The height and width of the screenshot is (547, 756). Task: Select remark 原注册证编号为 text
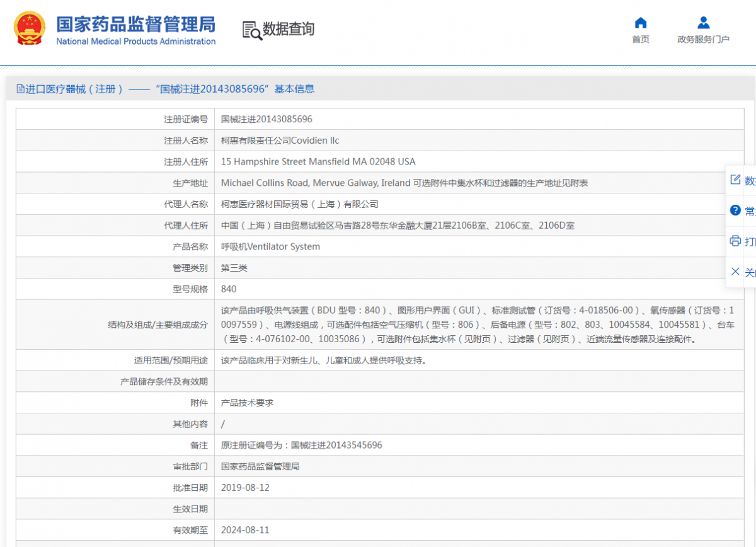point(301,445)
